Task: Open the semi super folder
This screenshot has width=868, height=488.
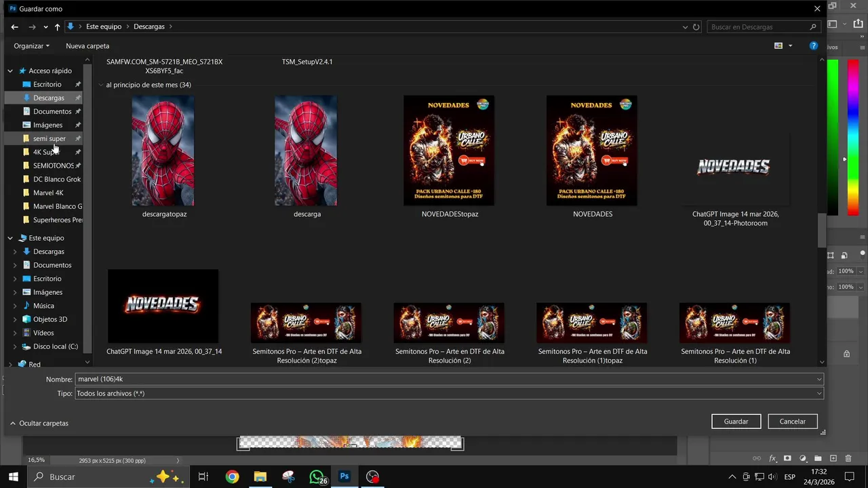Action: [x=49, y=138]
